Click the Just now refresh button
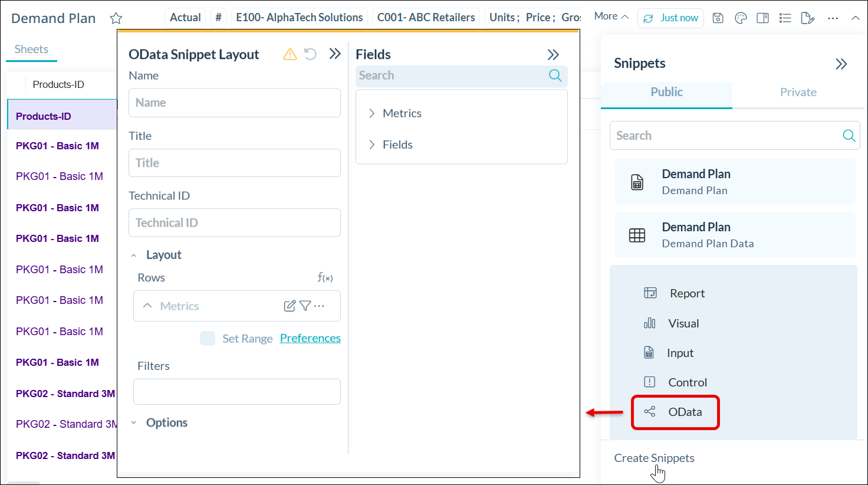The height and width of the screenshot is (485, 868). [671, 18]
